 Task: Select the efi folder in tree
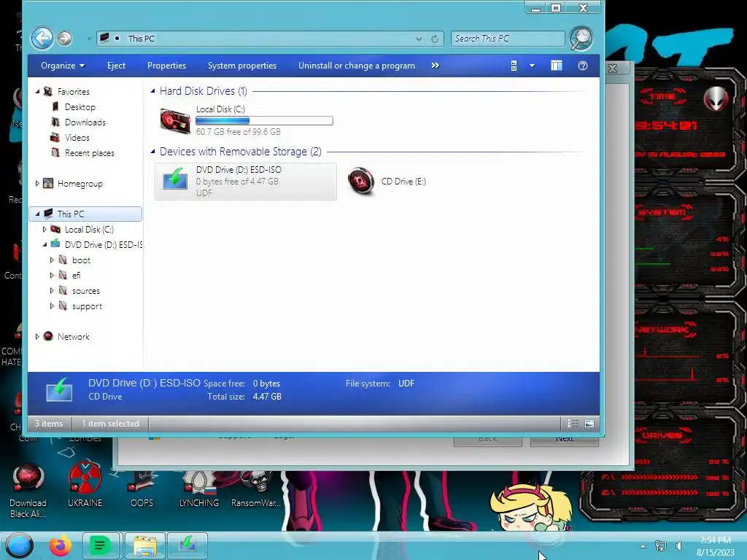[76, 275]
